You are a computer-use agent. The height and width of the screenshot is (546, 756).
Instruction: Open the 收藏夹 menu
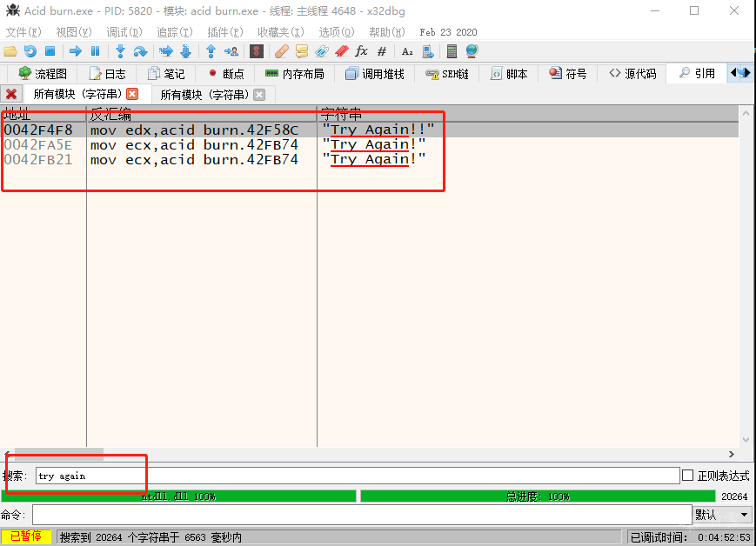(281, 32)
